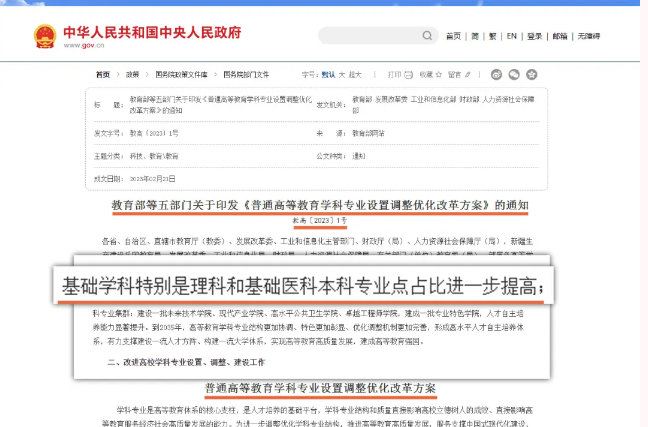Click the 打印 printer icon
The image size is (648, 427).
tap(409, 74)
